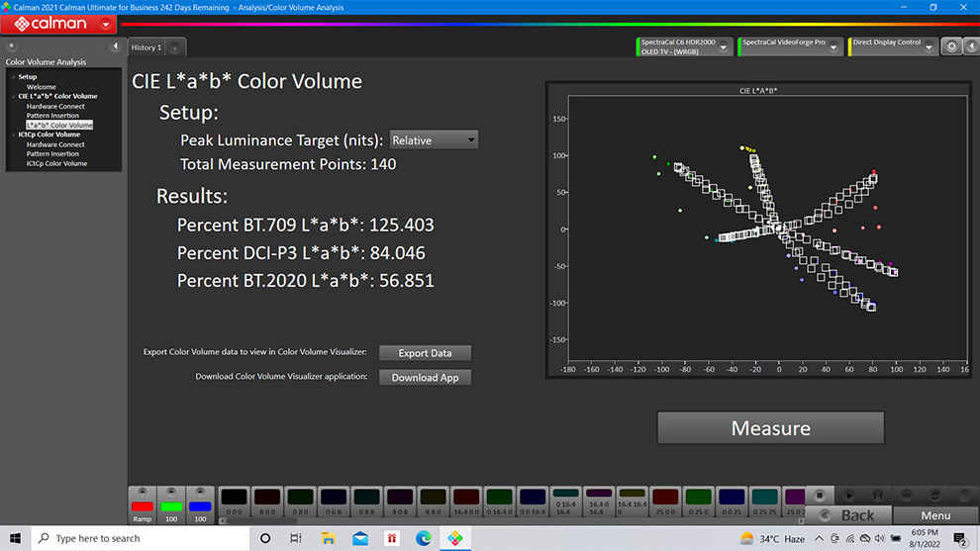Open Task View on the taskbar
This screenshot has height=551, width=980.
click(x=296, y=538)
